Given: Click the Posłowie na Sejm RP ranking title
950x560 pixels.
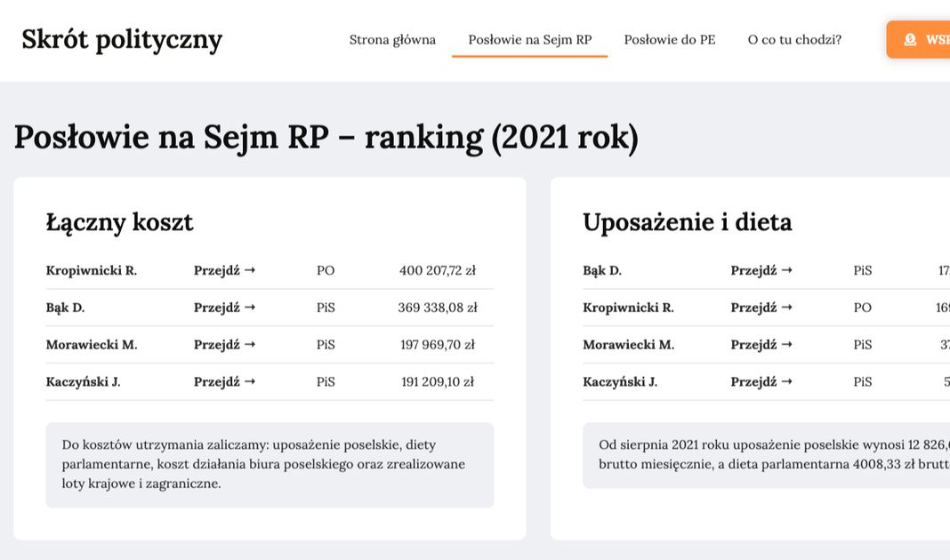Looking at the screenshot, I should pyautogui.click(x=326, y=138).
